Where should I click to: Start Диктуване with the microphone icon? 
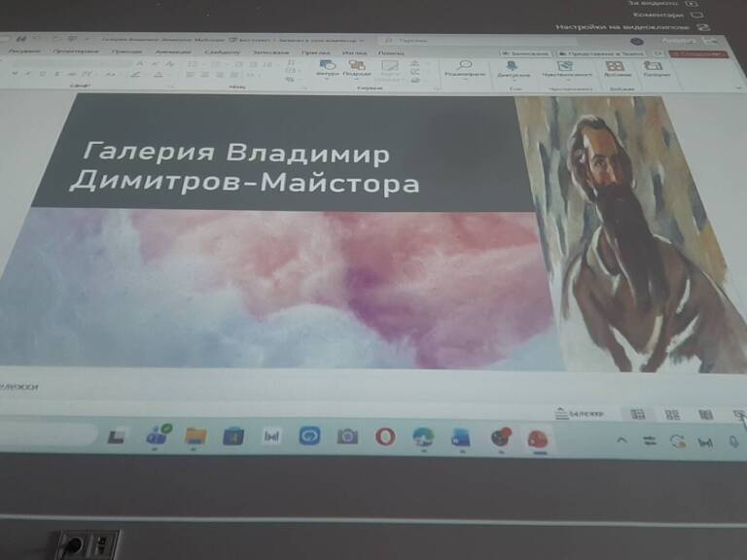click(513, 66)
